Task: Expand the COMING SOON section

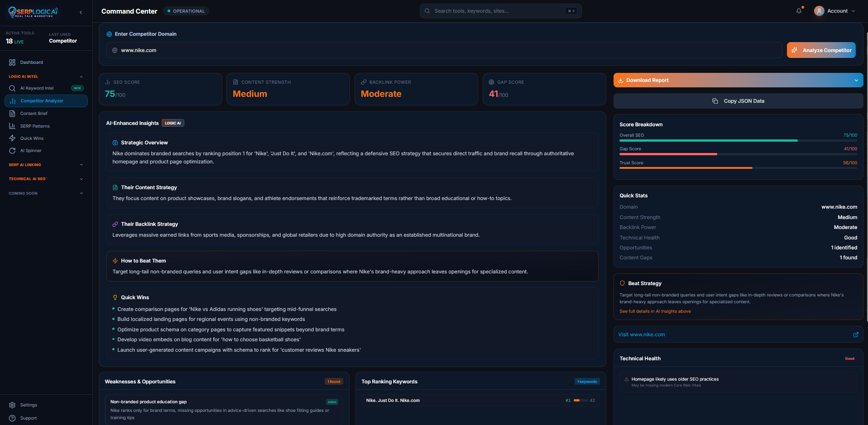Action: pos(82,193)
